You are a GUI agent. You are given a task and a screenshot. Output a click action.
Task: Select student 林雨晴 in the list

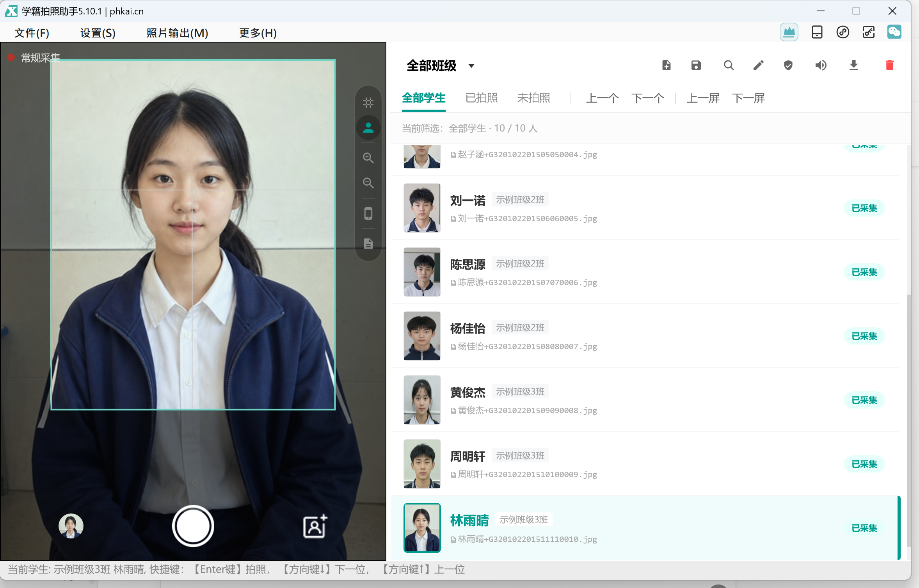646,528
